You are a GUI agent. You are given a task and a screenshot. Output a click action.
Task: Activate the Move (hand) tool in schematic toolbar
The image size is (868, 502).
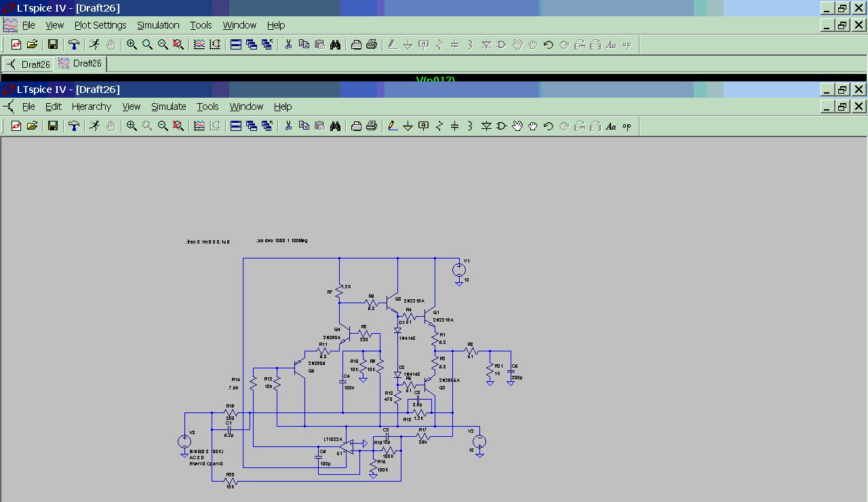[517, 126]
